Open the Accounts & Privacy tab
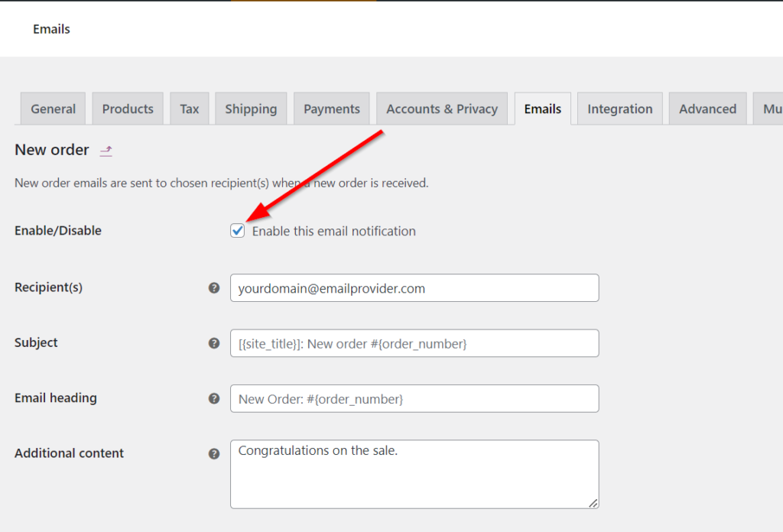Screen dimensions: 783x532 click(441, 109)
